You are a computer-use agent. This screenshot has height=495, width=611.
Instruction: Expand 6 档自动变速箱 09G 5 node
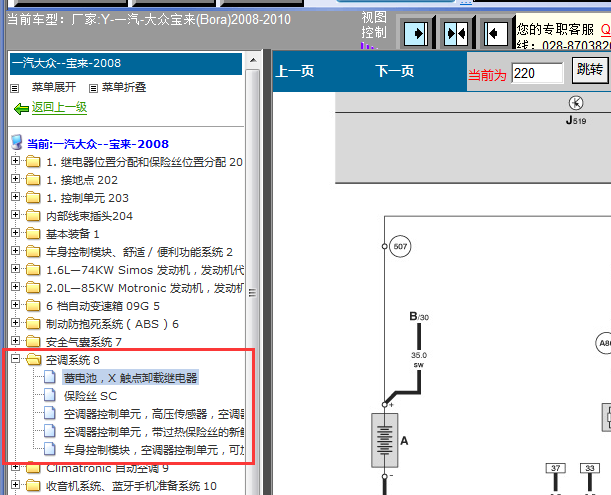(15, 304)
